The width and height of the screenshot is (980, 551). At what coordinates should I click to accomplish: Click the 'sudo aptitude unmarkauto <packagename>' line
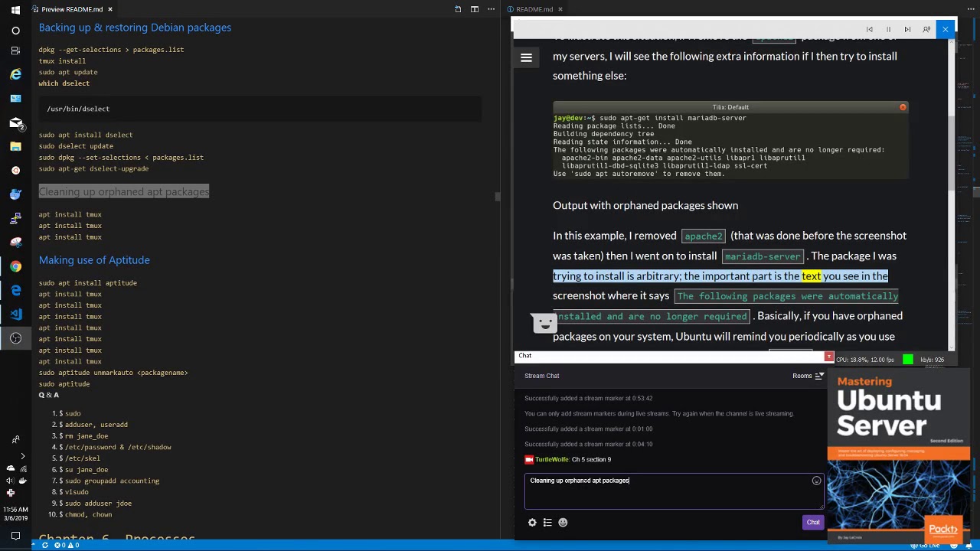[x=113, y=373]
